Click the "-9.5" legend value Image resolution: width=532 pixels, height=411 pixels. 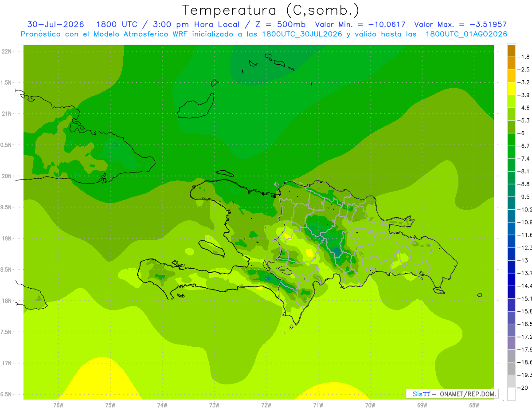(x=524, y=197)
